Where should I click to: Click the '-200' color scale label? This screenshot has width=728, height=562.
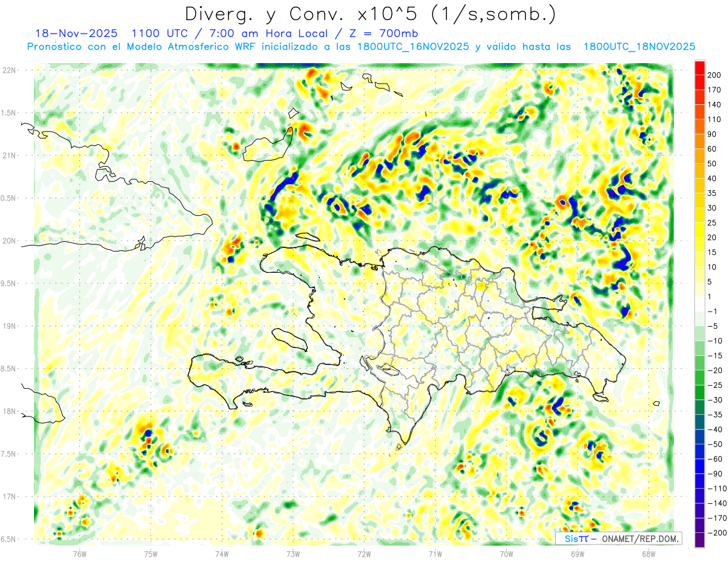[718, 532]
